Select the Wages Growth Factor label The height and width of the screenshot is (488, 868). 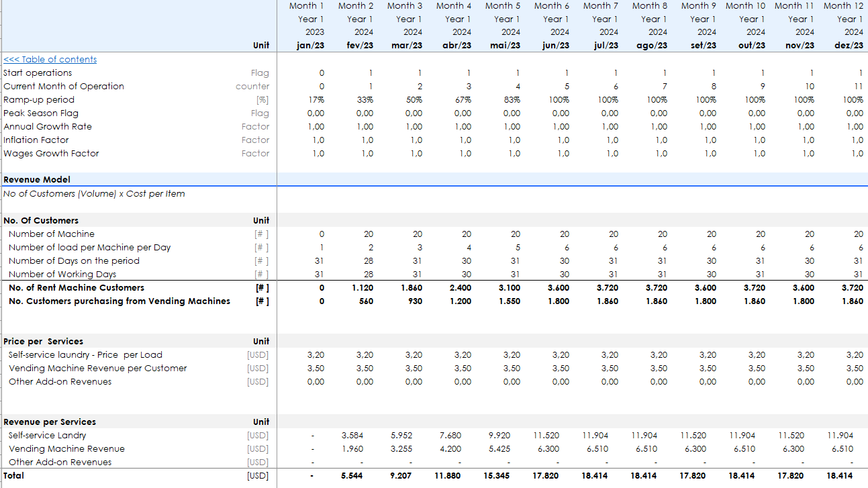(x=51, y=153)
